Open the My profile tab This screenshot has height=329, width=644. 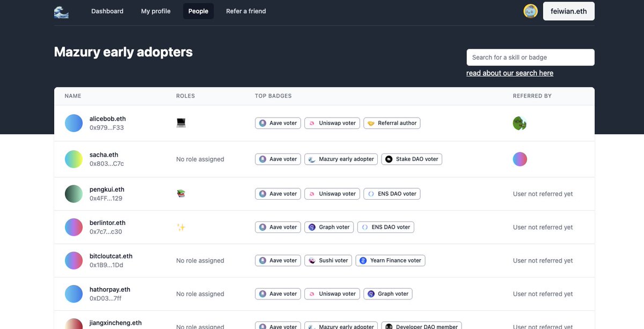[156, 11]
